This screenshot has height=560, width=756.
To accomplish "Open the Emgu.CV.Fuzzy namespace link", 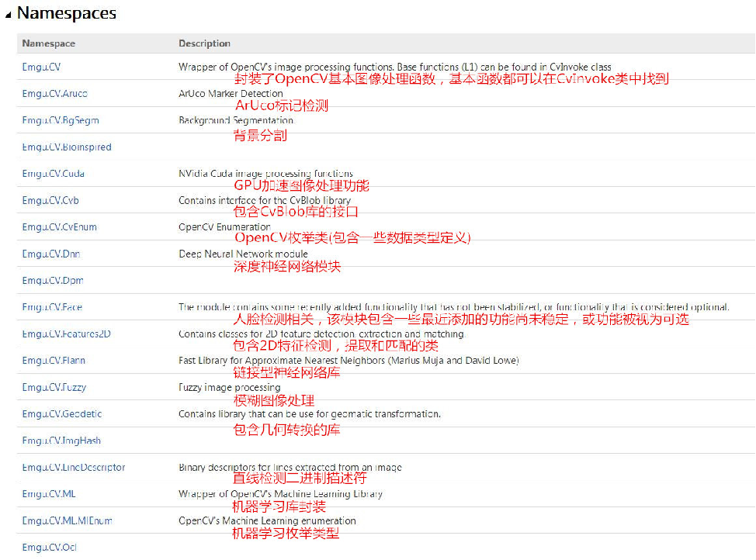I will tap(54, 388).
